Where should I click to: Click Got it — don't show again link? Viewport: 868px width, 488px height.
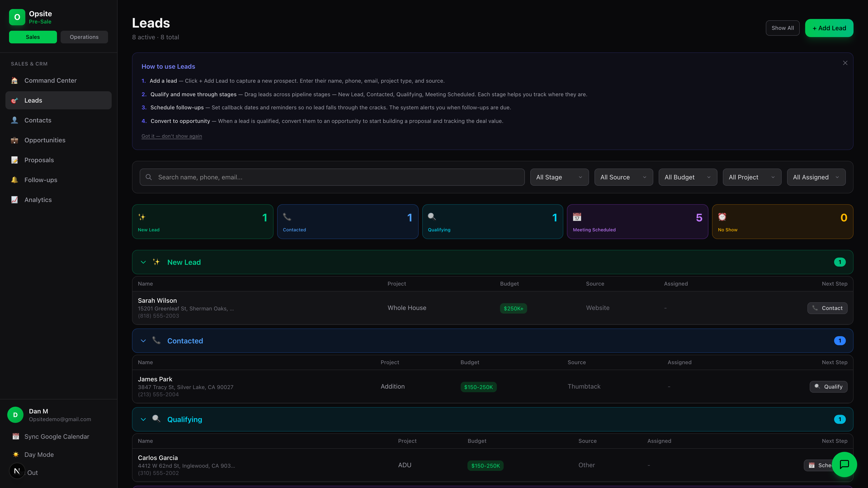pos(172,136)
